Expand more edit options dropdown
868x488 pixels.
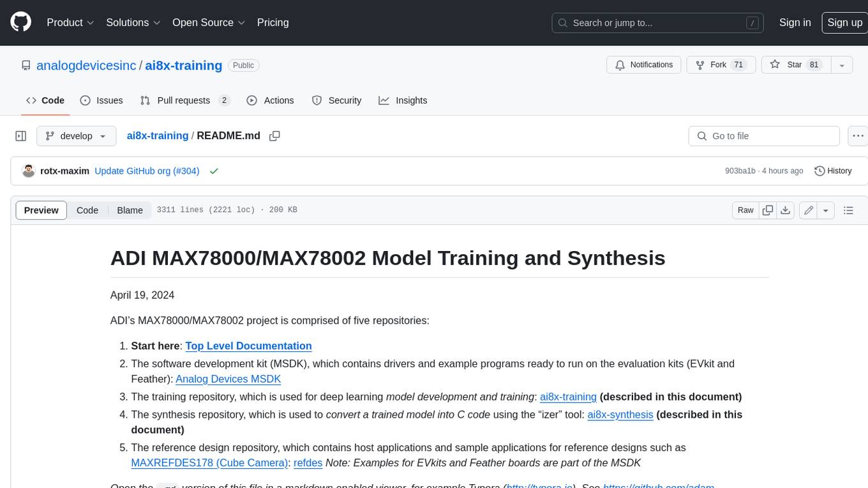(826, 210)
